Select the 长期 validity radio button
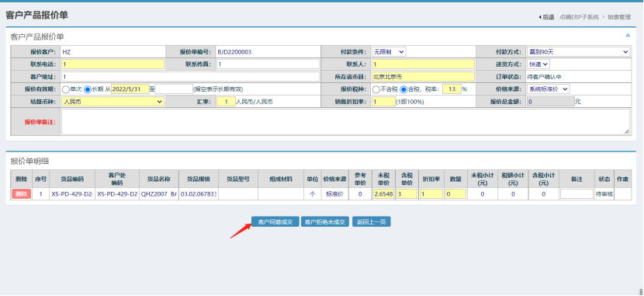The width and height of the screenshot is (644, 296). [x=88, y=89]
